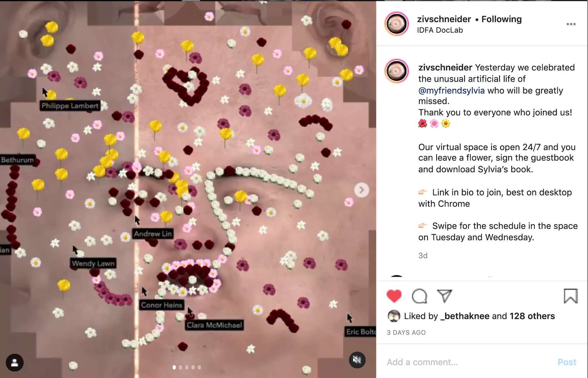Share post via paper plane icon
Screen dimensions: 588x378
coord(444,296)
